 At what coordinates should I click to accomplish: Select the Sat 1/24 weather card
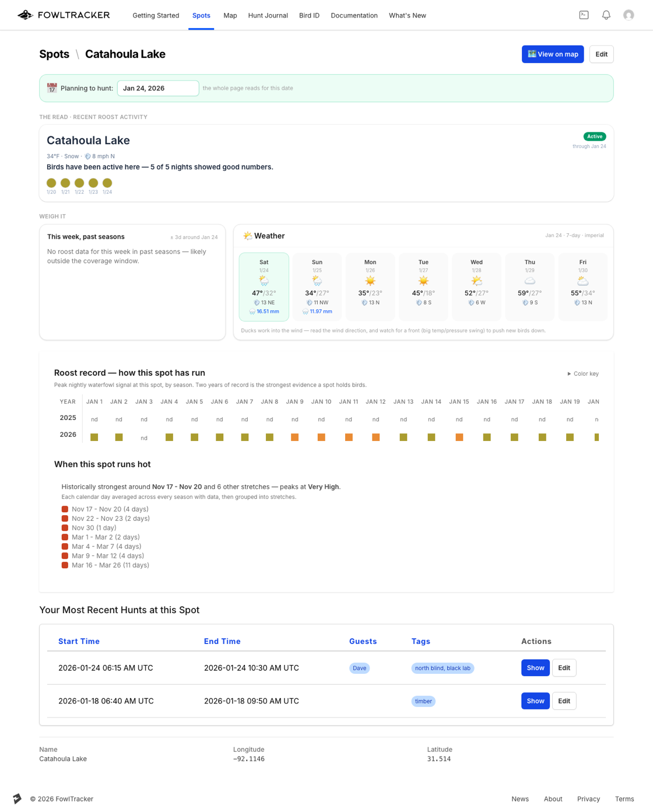pos(264,286)
